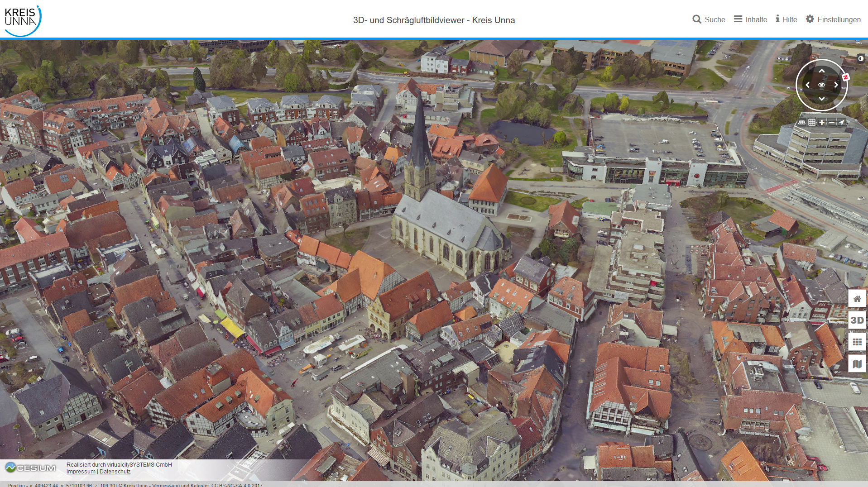
Task: Pan down using the compass down chevron
Action: [821, 99]
